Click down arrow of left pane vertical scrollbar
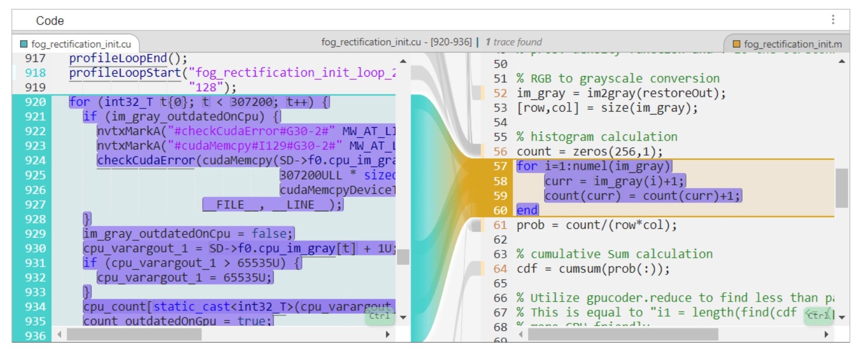Screen dimensions: 868x349 [x=403, y=317]
